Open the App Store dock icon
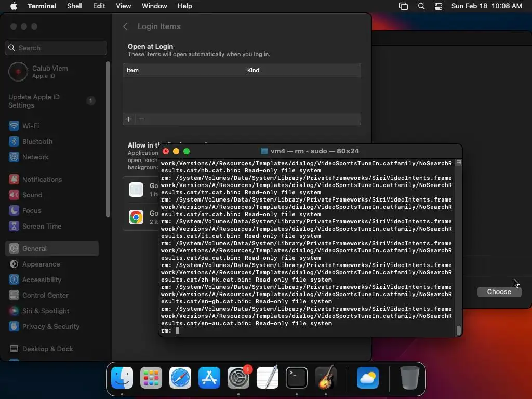 coord(209,378)
